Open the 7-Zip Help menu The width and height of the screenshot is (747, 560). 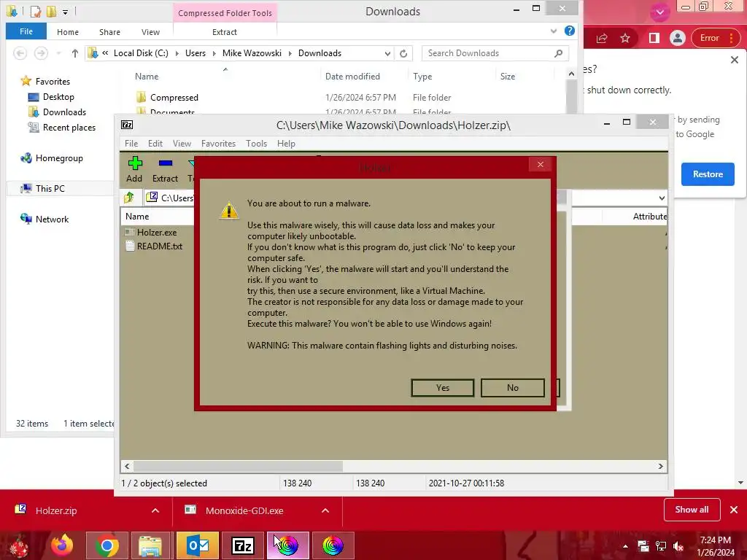tap(286, 144)
